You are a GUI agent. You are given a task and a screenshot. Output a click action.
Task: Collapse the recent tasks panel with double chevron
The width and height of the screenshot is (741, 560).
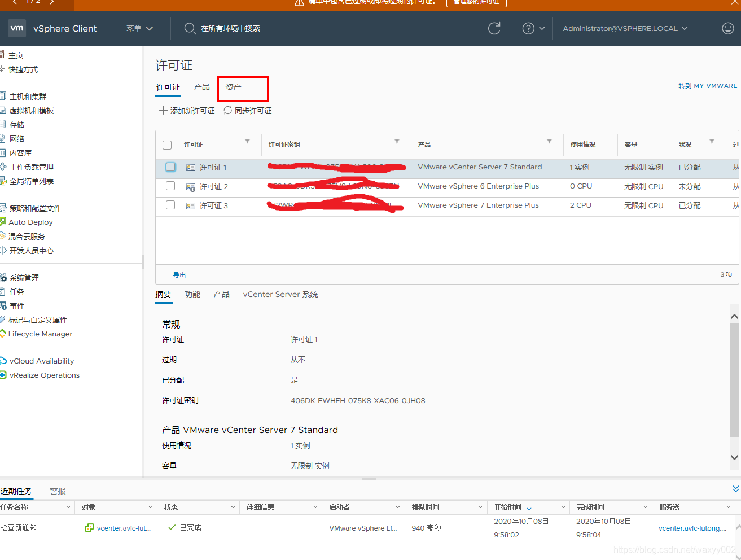pyautogui.click(x=735, y=489)
